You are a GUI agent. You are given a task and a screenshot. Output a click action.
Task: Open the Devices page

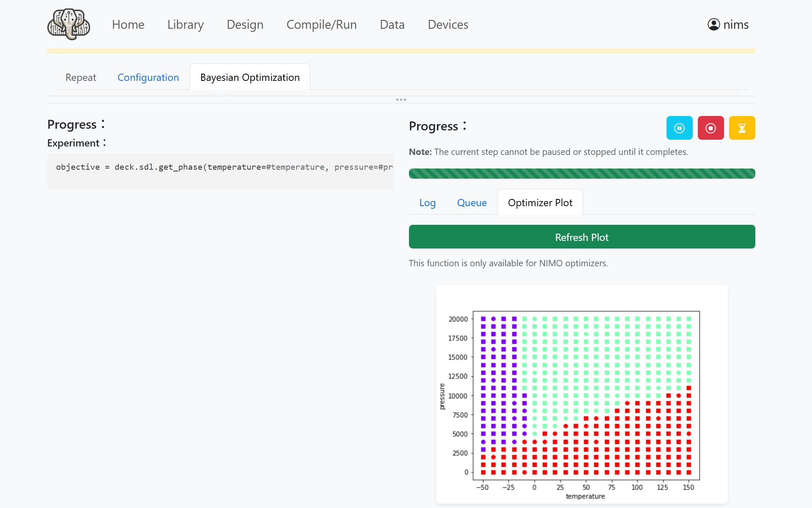pyautogui.click(x=448, y=25)
